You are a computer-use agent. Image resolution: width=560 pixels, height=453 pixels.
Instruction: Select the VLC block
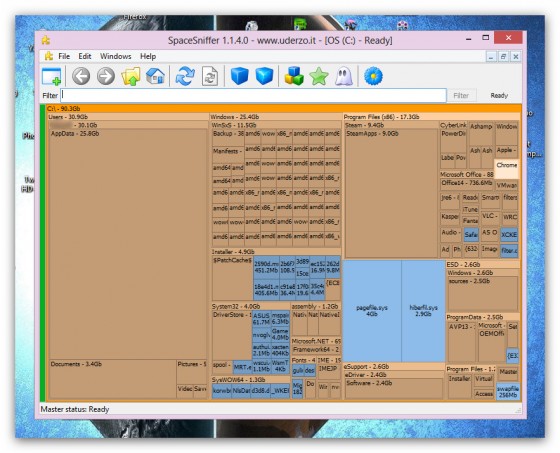click(490, 218)
